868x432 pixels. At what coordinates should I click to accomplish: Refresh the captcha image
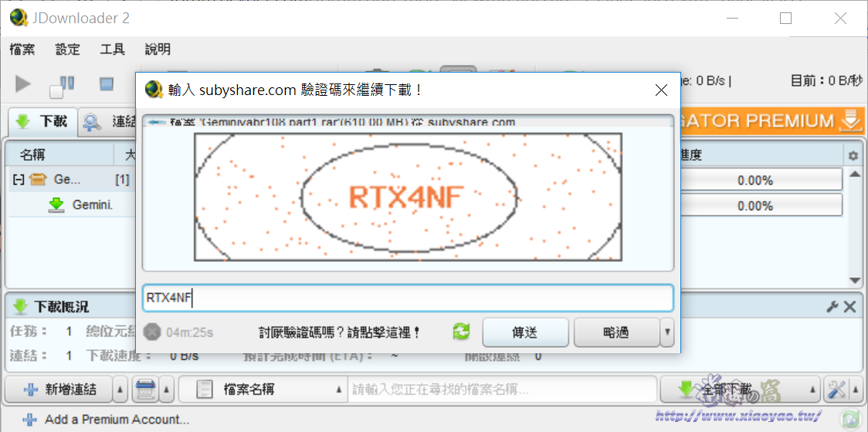click(461, 332)
